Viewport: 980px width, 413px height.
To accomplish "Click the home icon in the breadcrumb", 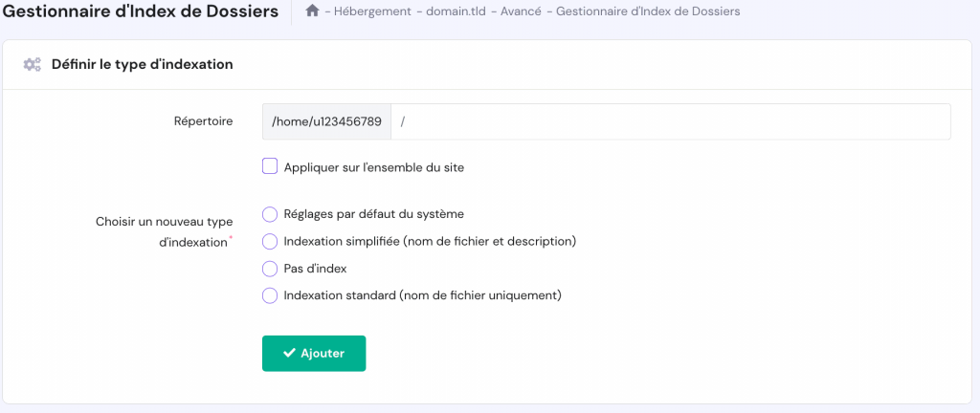I will [x=311, y=11].
